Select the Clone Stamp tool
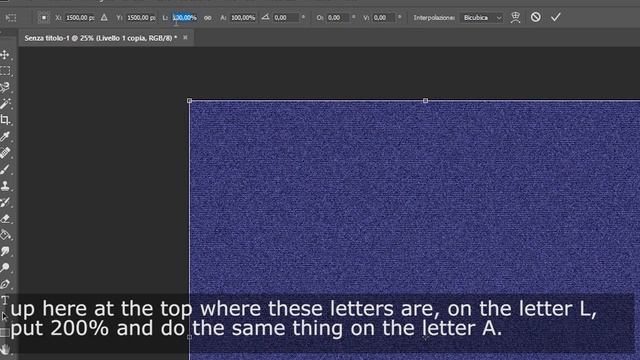 click(x=5, y=186)
